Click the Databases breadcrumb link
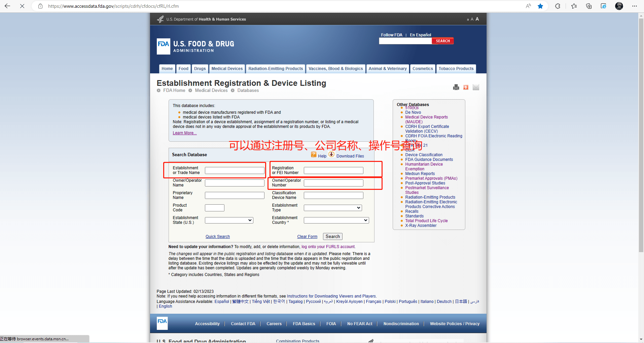 (248, 91)
